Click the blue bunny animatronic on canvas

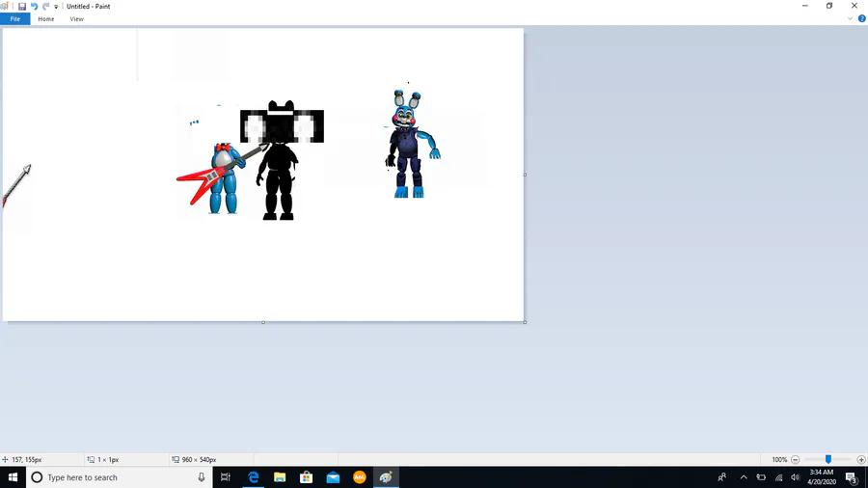click(x=411, y=145)
